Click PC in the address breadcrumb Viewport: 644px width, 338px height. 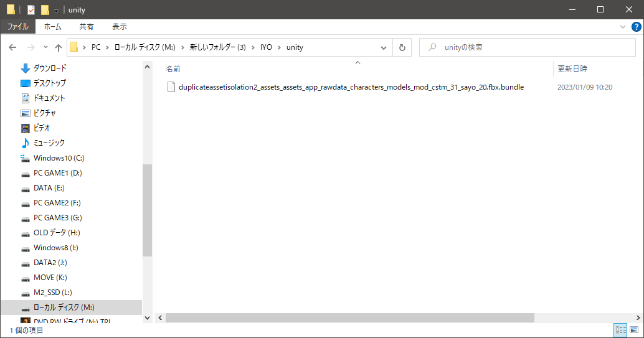coord(96,47)
